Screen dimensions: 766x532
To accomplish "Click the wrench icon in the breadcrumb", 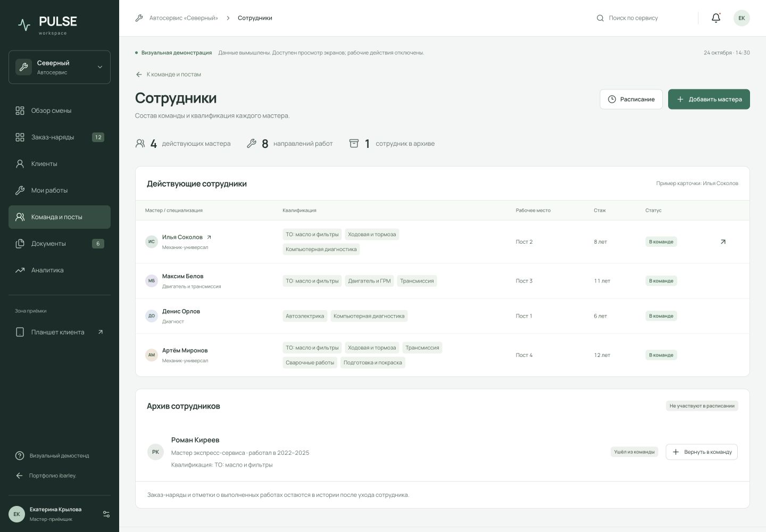I will click(x=139, y=18).
